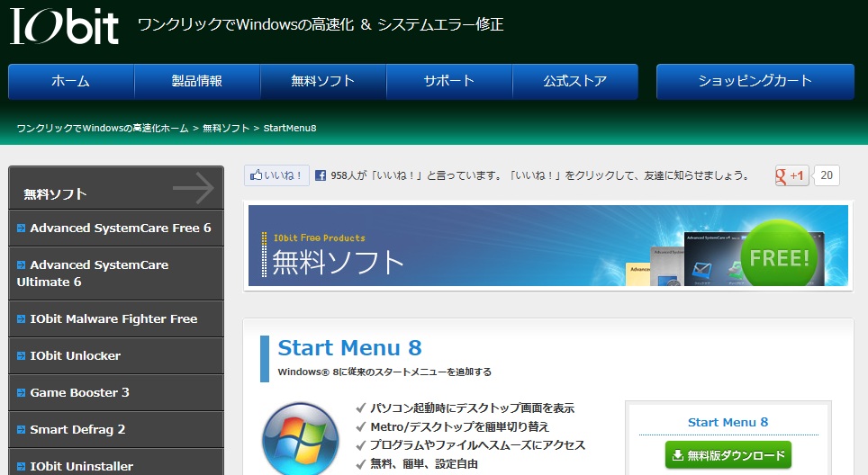Click the 無料ソフト IObit Free Products banner
Screen dimensions: 868x475
pyautogui.click(x=548, y=246)
